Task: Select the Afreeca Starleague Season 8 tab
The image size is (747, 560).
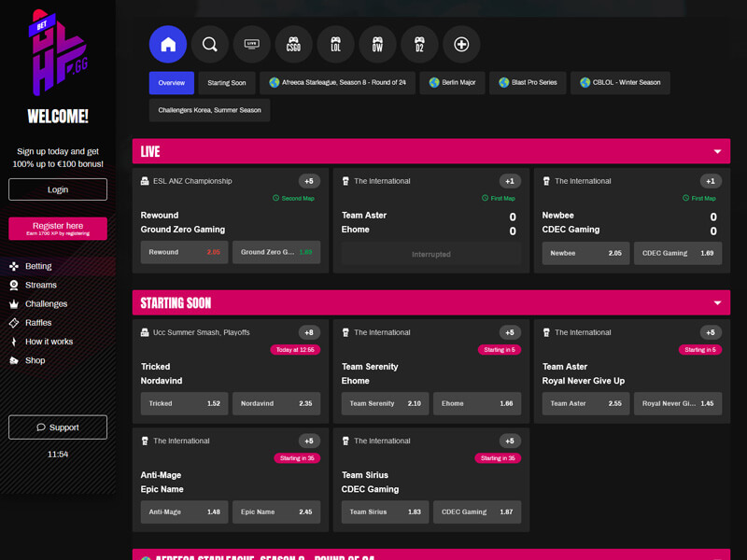Action: click(338, 83)
